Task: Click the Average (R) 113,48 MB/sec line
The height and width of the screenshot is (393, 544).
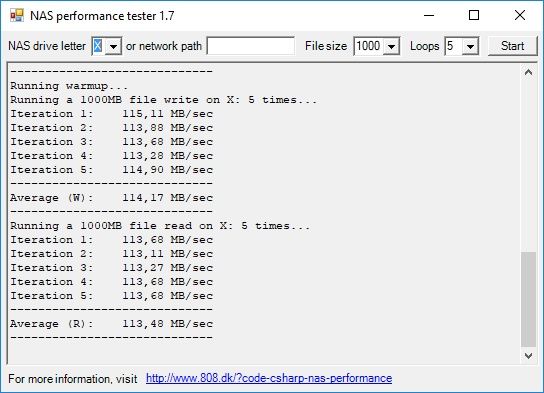Action: (111, 324)
